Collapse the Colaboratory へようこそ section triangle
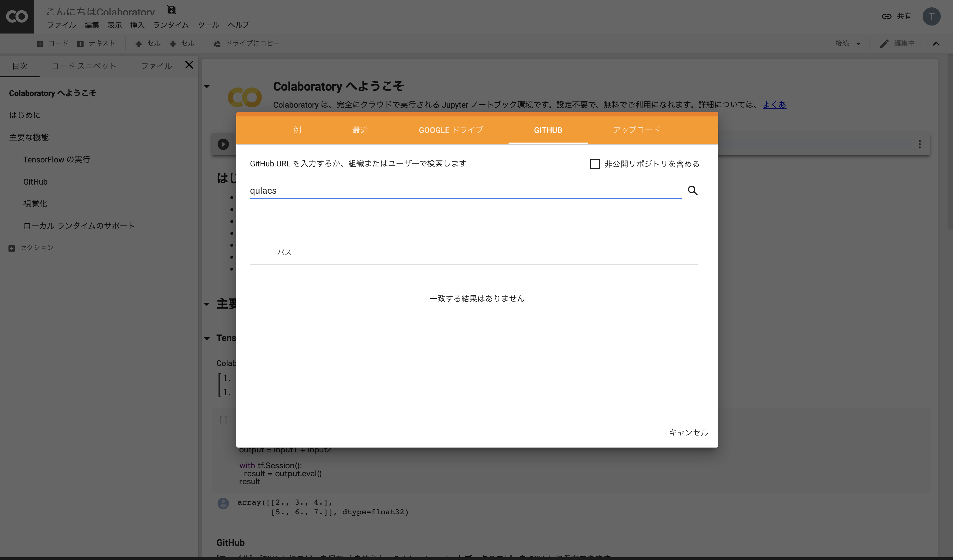Image resolution: width=953 pixels, height=560 pixels. pos(207,87)
